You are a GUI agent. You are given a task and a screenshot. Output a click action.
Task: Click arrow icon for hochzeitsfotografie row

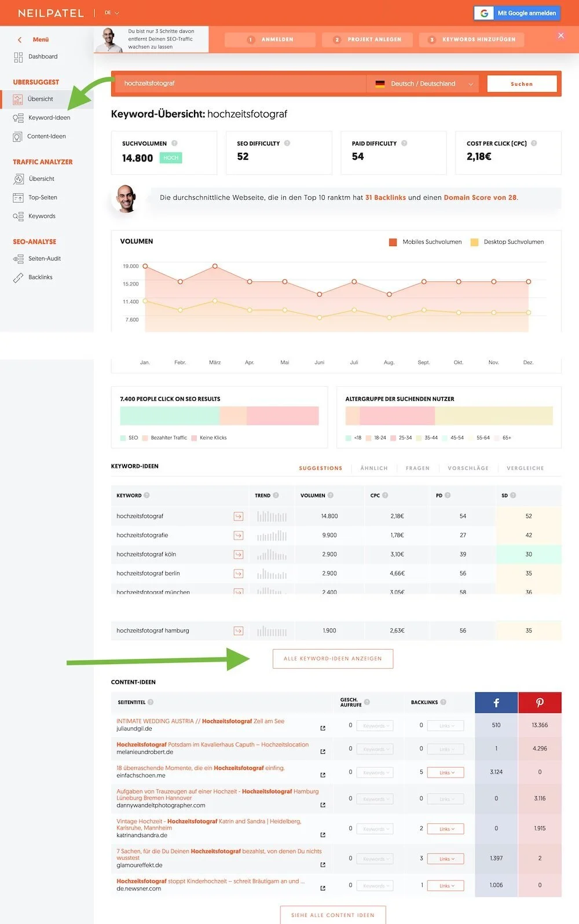pos(238,536)
